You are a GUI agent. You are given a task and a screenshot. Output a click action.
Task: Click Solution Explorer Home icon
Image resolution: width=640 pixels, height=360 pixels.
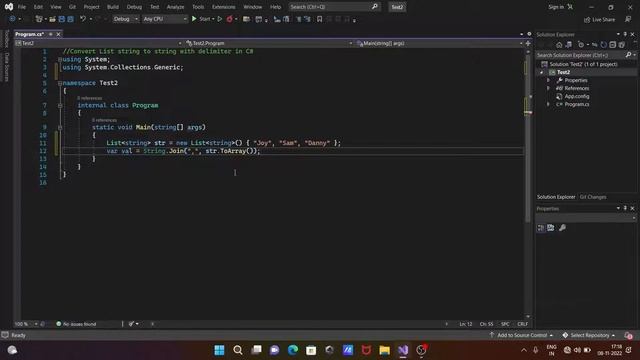pos(559,44)
